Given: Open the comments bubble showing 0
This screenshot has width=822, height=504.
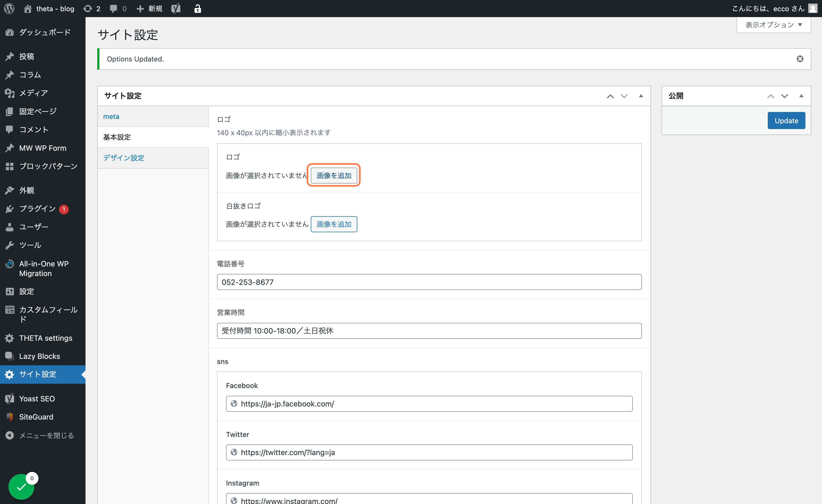Looking at the screenshot, I should (x=118, y=9).
